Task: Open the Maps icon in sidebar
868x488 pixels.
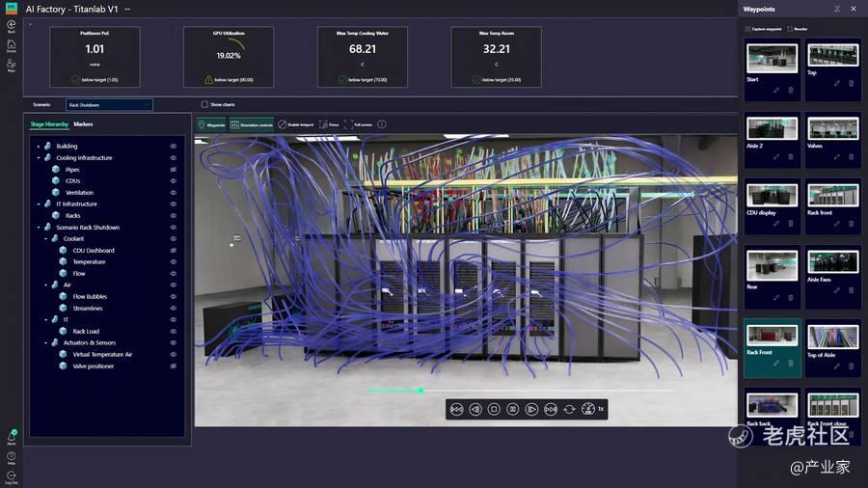Action: tap(11, 66)
